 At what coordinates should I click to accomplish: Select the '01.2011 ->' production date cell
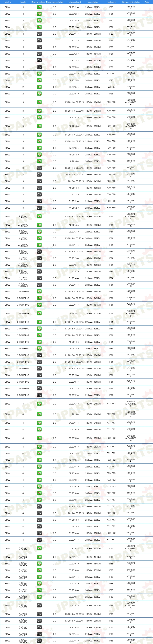pos(74,34)
